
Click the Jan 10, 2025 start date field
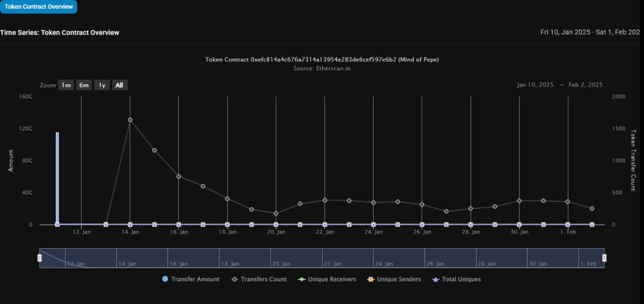click(x=535, y=85)
